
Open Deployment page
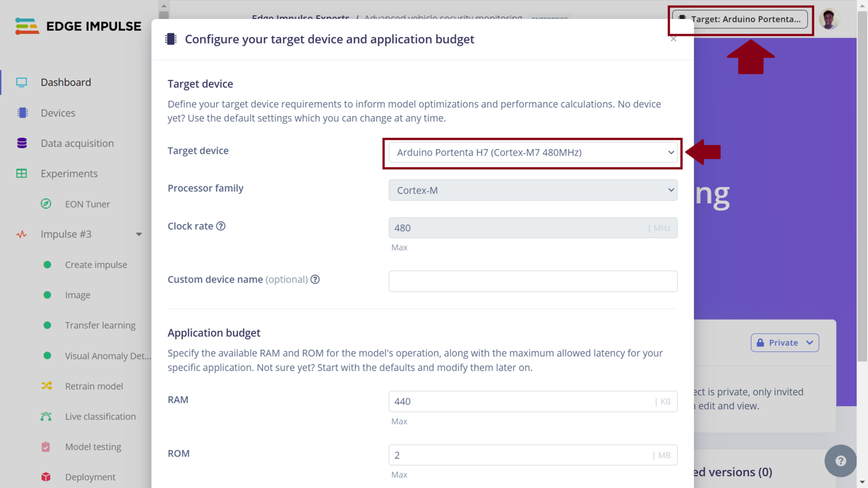coord(90,477)
